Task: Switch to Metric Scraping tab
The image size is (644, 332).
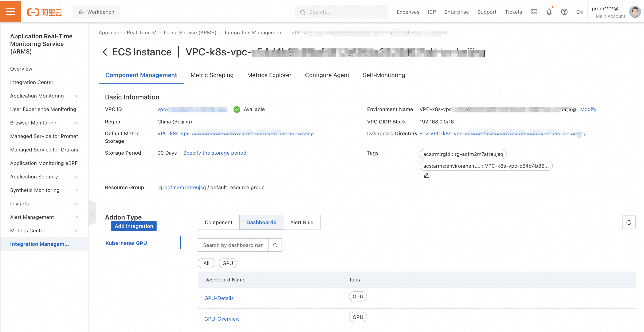Action: [x=212, y=75]
